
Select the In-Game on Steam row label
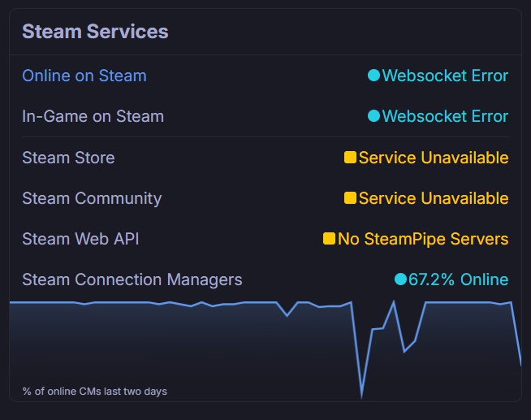93,116
